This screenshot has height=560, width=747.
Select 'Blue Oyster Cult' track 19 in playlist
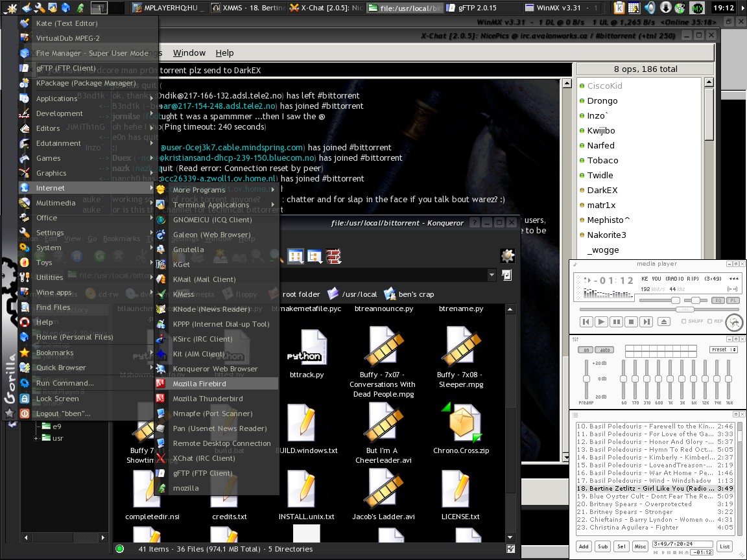(x=655, y=496)
